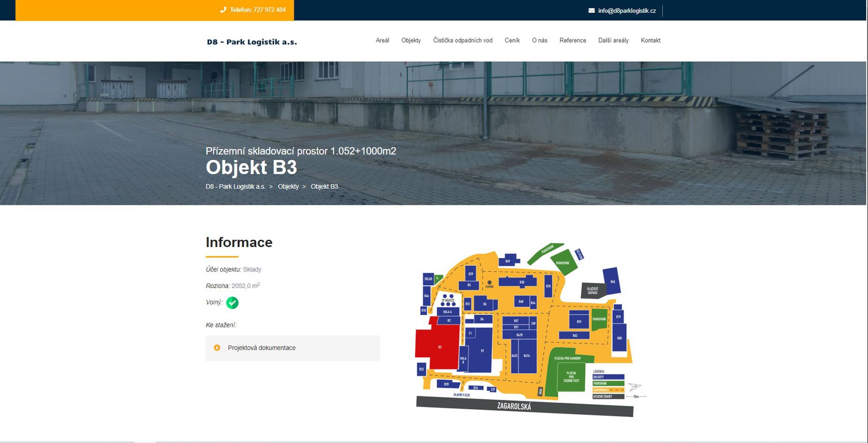
Task: Navigate to O nás
Action: click(x=540, y=40)
